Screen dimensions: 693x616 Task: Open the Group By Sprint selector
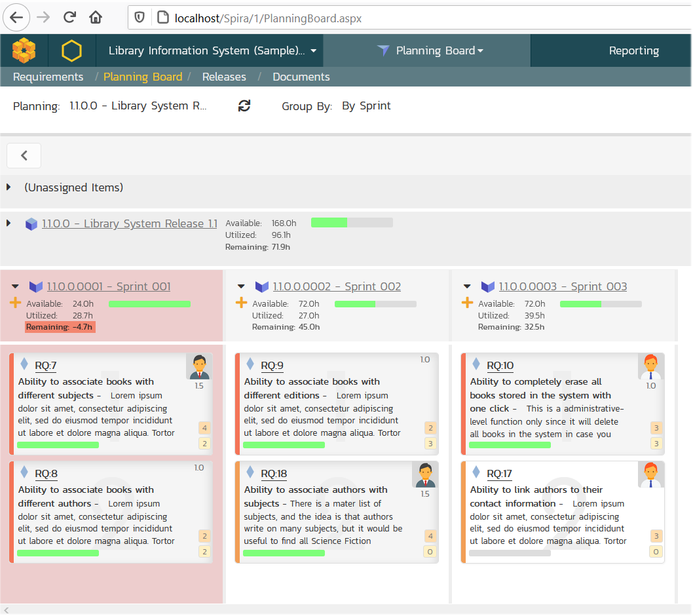[366, 106]
